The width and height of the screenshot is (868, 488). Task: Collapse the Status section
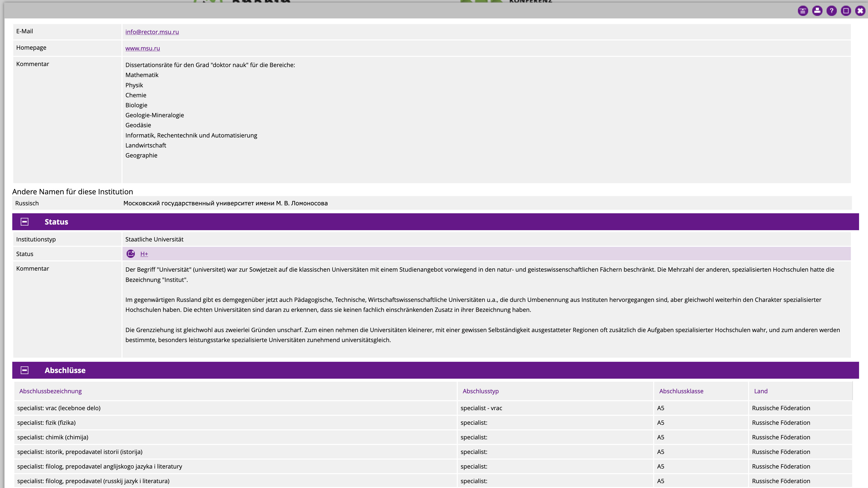tap(24, 221)
